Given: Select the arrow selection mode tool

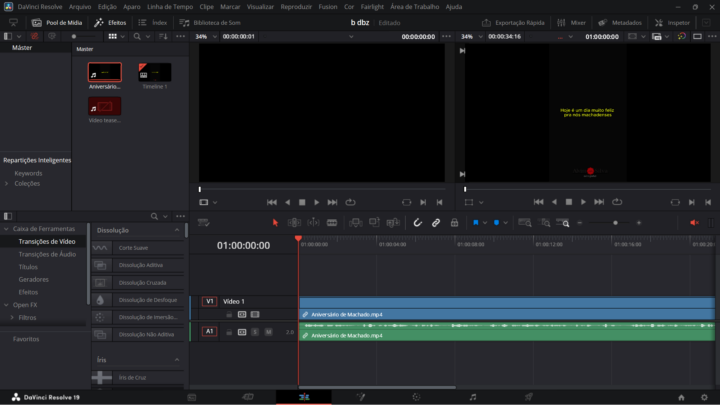Looking at the screenshot, I should point(276,223).
